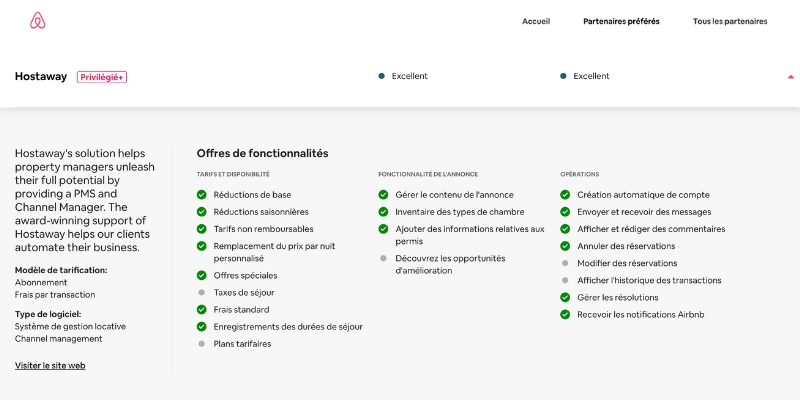The height and width of the screenshot is (400, 800).
Task: Click the Offres de fonctionnalités heading
Action: (262, 153)
